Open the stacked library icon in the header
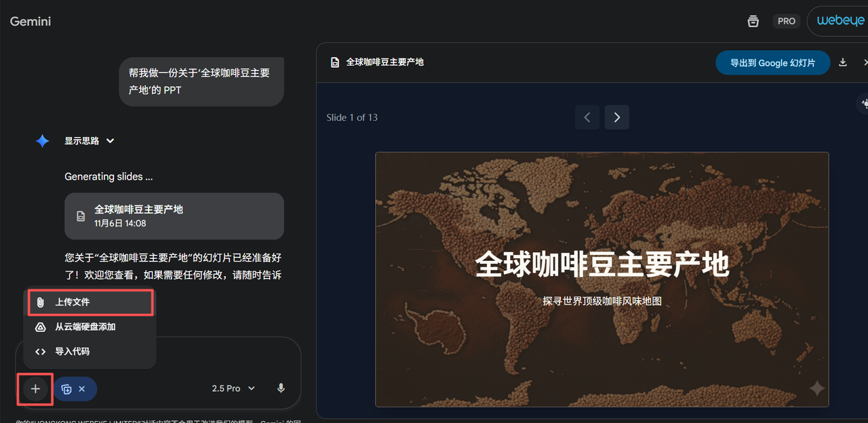This screenshot has width=868, height=423. (753, 21)
